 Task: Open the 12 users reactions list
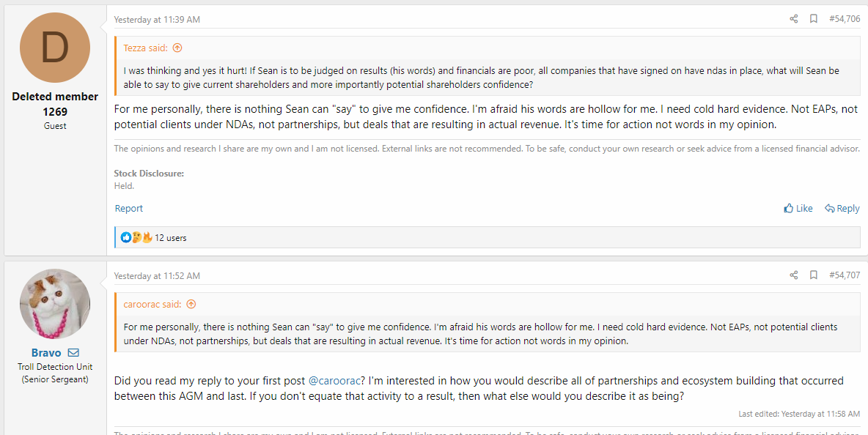pyautogui.click(x=171, y=238)
